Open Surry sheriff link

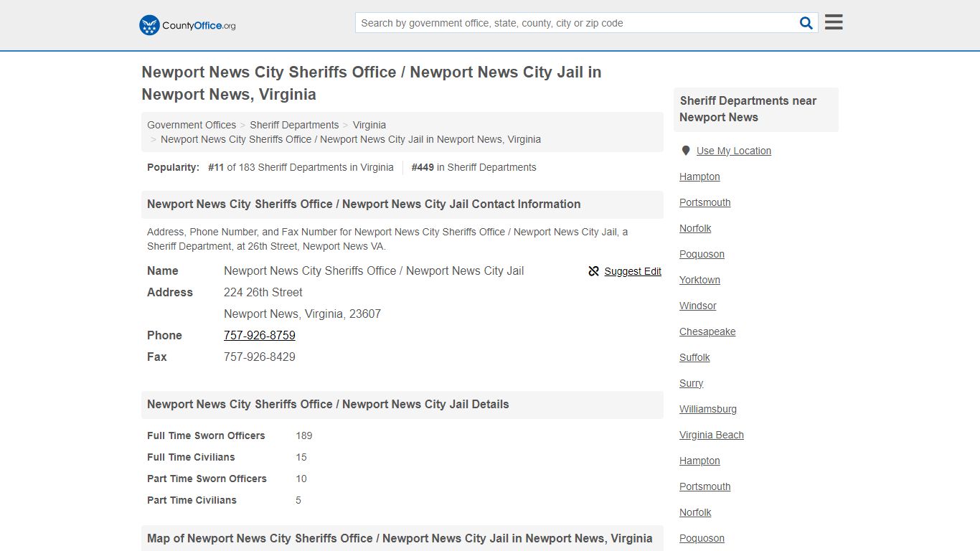[x=691, y=383]
